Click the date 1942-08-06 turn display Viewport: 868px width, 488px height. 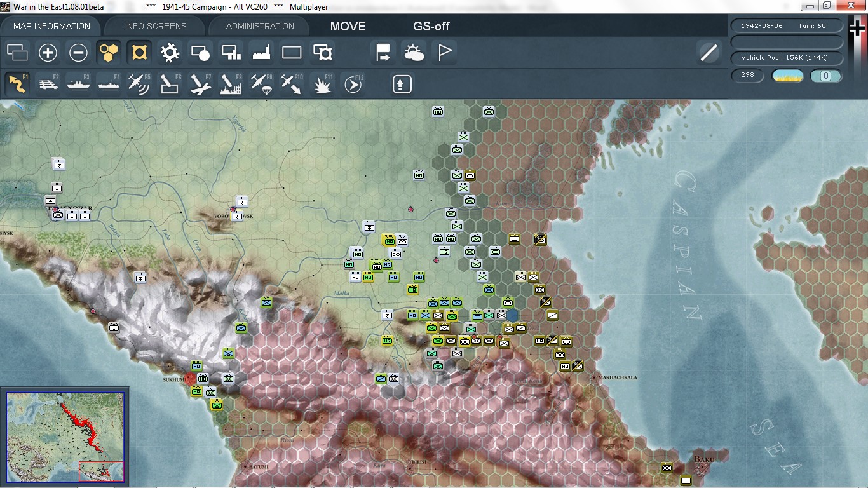(x=788, y=26)
